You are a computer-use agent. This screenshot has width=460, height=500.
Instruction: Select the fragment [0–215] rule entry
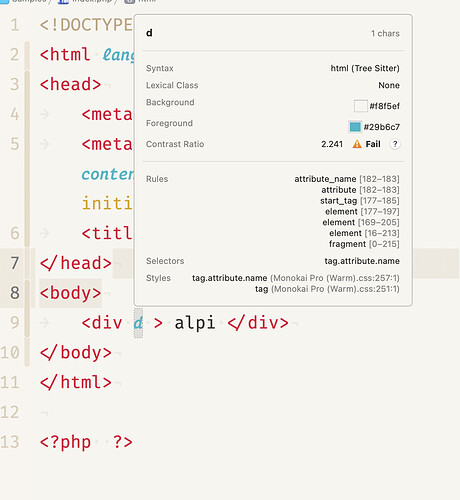[x=364, y=244]
